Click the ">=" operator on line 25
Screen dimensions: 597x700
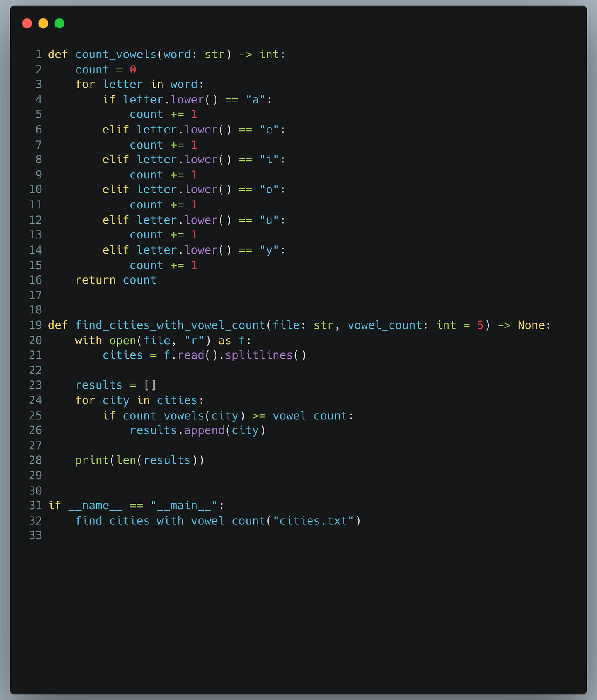pos(259,416)
